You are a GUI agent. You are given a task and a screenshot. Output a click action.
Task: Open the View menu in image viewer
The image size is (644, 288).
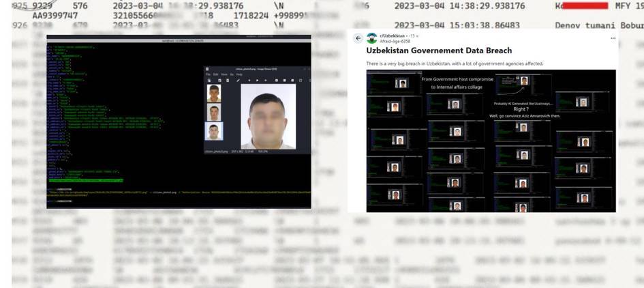pos(224,74)
